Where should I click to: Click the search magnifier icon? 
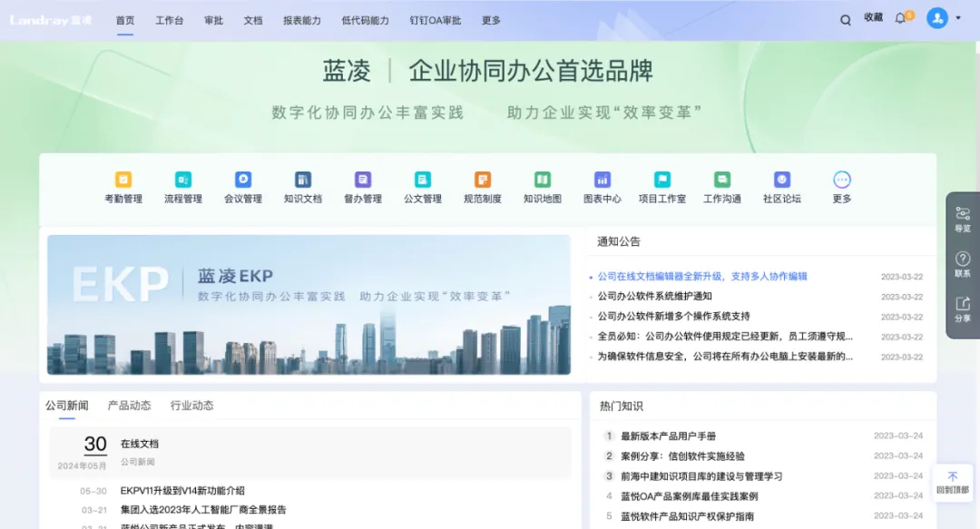(846, 20)
